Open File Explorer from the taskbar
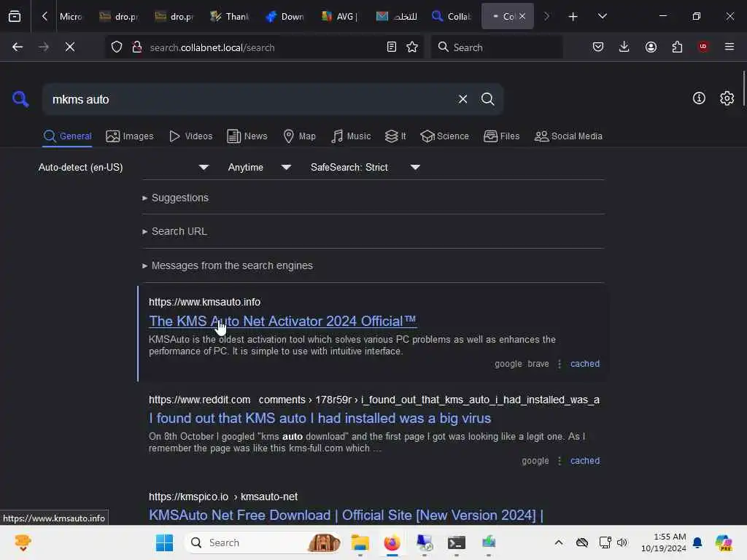The width and height of the screenshot is (747, 560). (360, 542)
